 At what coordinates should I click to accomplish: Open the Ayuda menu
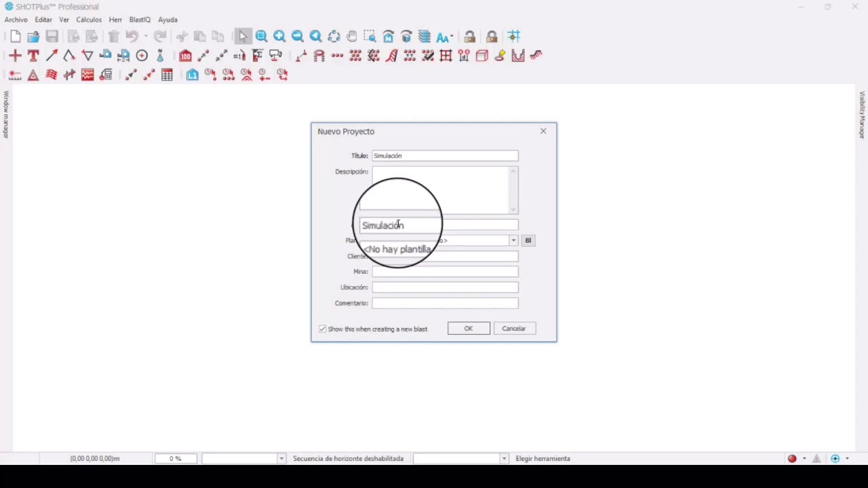(167, 20)
